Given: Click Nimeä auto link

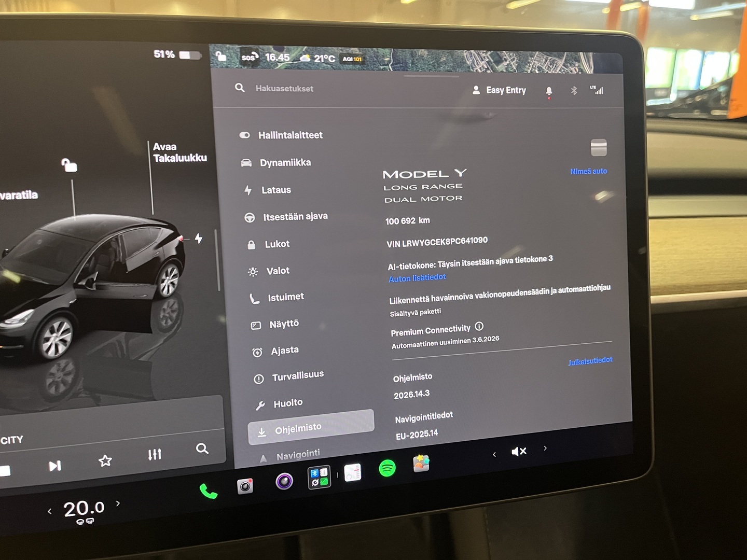Looking at the screenshot, I should pyautogui.click(x=589, y=171).
